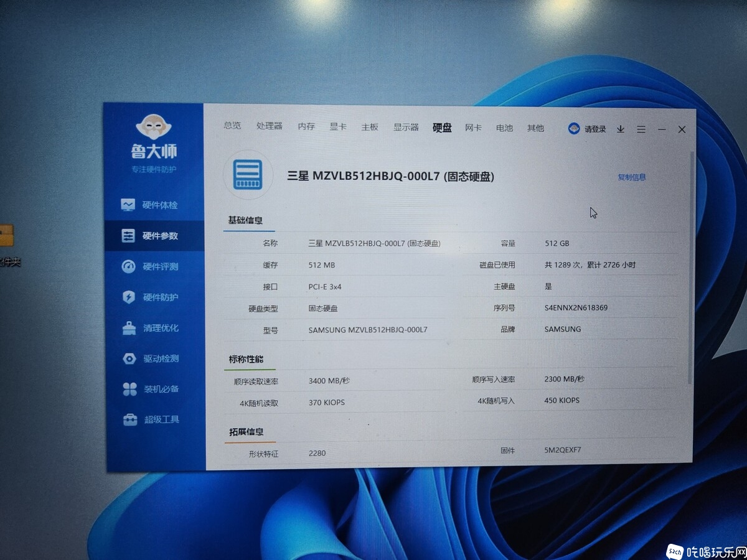Click the interface value PCI-E 3x4

click(x=325, y=287)
